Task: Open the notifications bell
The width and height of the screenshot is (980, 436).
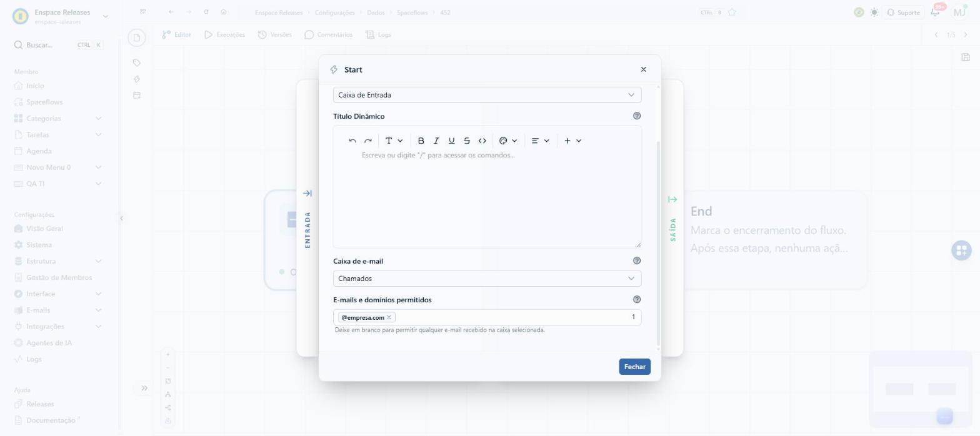Action: [936, 12]
